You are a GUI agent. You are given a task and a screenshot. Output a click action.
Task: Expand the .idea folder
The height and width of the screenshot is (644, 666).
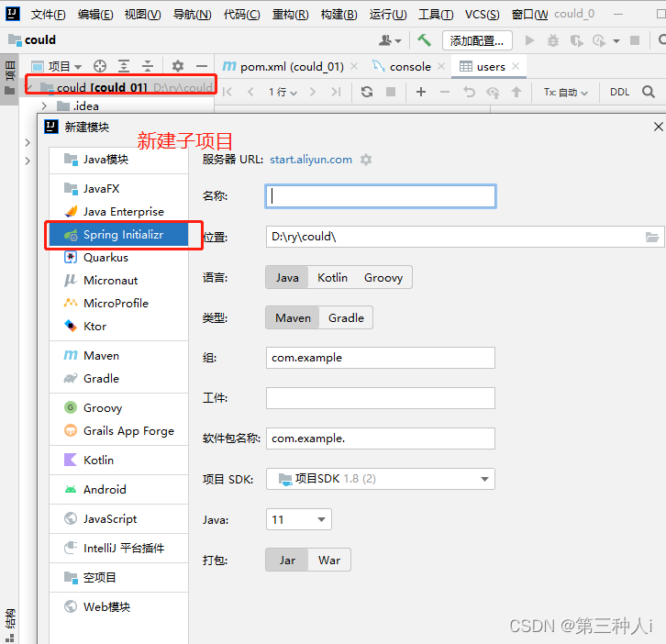[x=44, y=105]
